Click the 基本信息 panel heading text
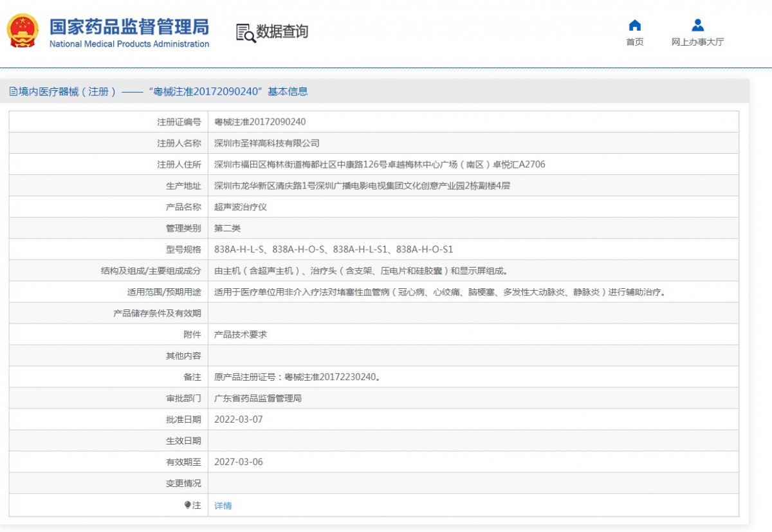 (288, 91)
